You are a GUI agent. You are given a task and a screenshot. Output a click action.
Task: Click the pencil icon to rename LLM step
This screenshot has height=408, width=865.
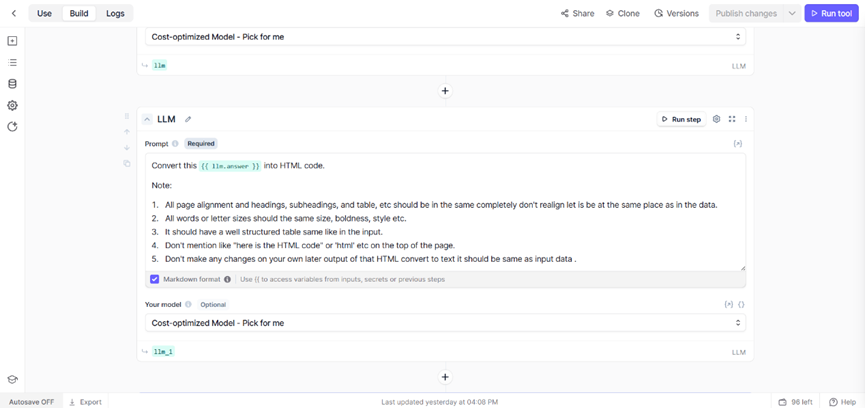point(188,119)
